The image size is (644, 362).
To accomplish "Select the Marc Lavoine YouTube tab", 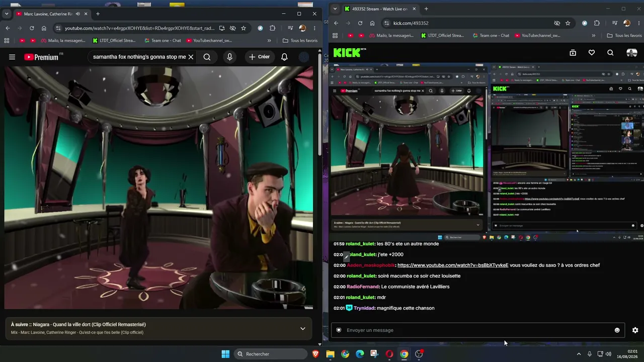I will point(52,14).
